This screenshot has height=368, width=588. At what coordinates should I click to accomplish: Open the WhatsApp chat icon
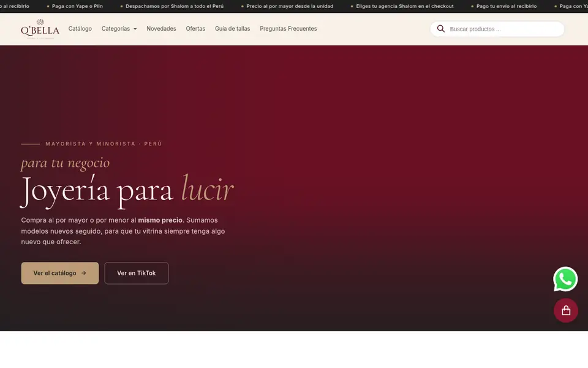pyautogui.click(x=565, y=279)
